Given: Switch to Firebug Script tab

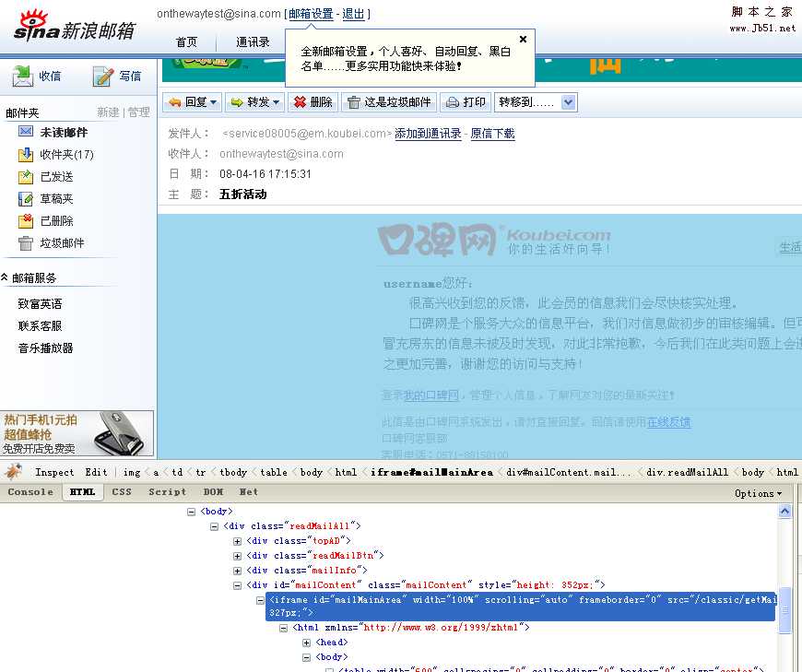Looking at the screenshot, I should (167, 492).
